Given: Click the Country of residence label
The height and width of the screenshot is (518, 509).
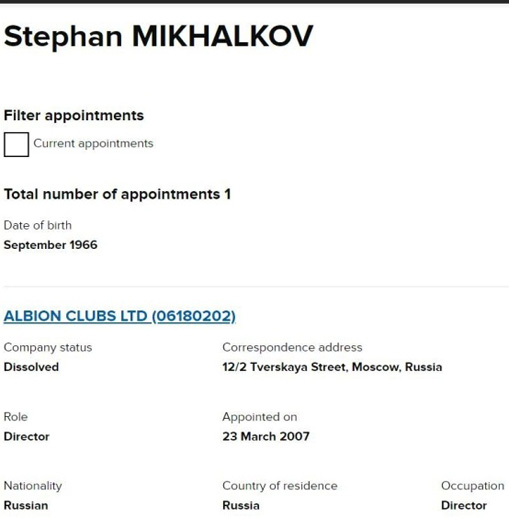Looking at the screenshot, I should [280, 486].
